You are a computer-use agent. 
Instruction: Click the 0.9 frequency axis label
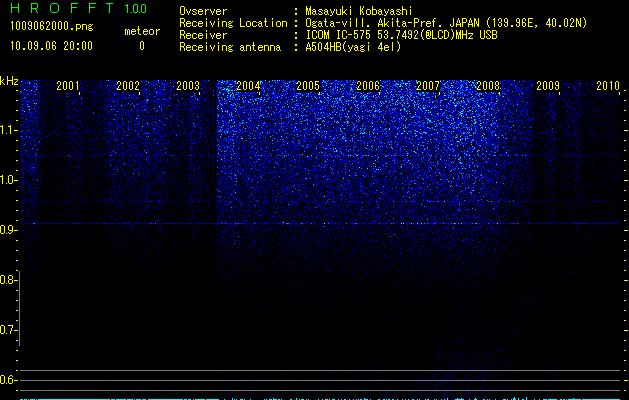tap(8, 230)
